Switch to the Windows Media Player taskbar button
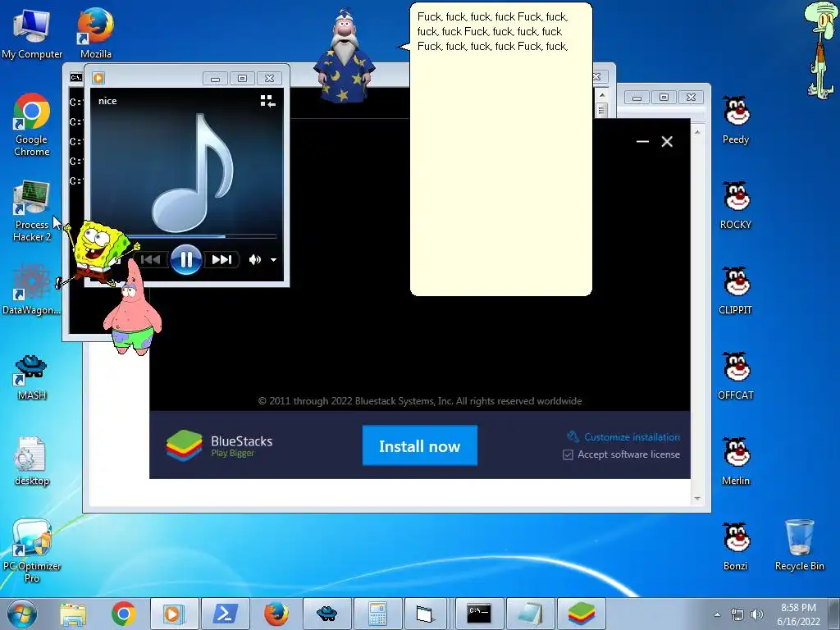Viewport: 840px width, 630px height. pyautogui.click(x=174, y=614)
